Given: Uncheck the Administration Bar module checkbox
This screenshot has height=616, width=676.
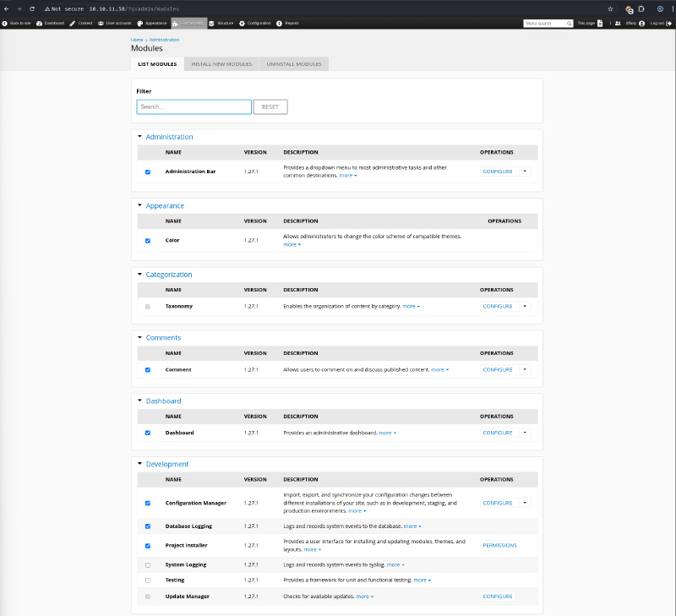Looking at the screenshot, I should point(148,172).
